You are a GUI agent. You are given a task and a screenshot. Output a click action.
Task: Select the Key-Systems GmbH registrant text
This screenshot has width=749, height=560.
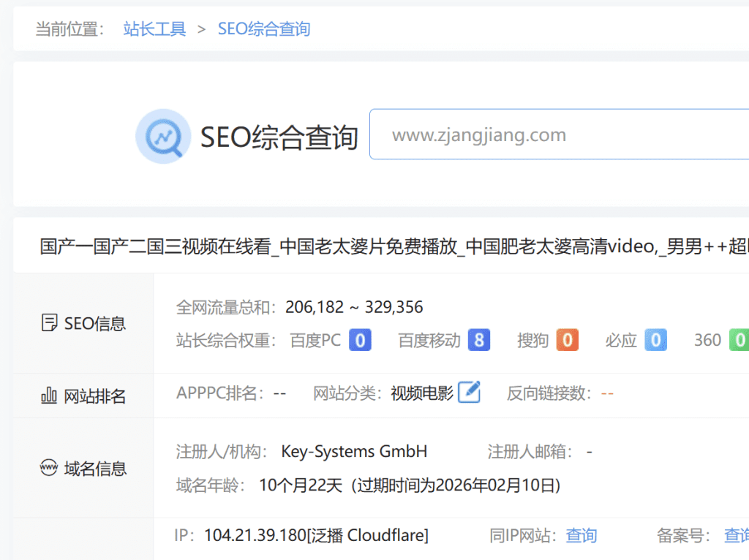point(354,452)
